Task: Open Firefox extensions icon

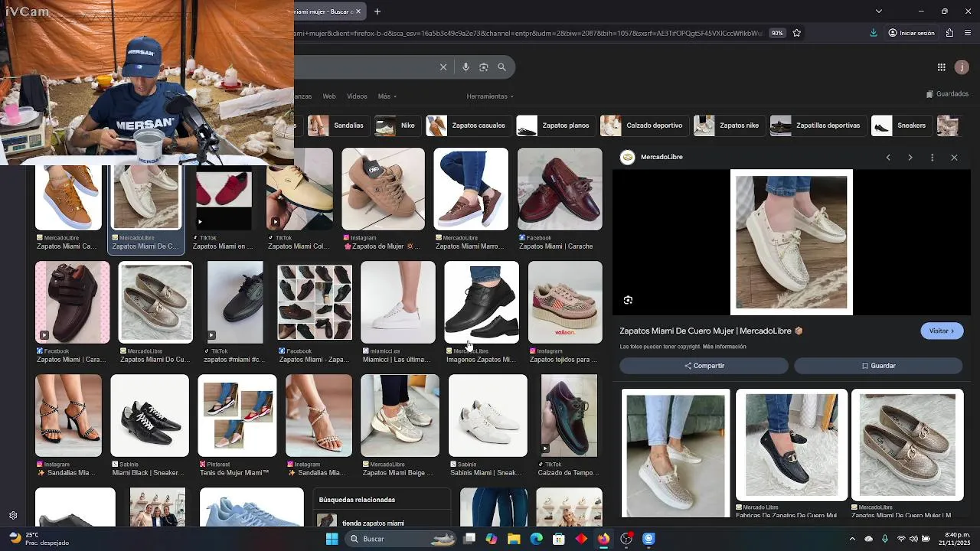Action: [949, 33]
